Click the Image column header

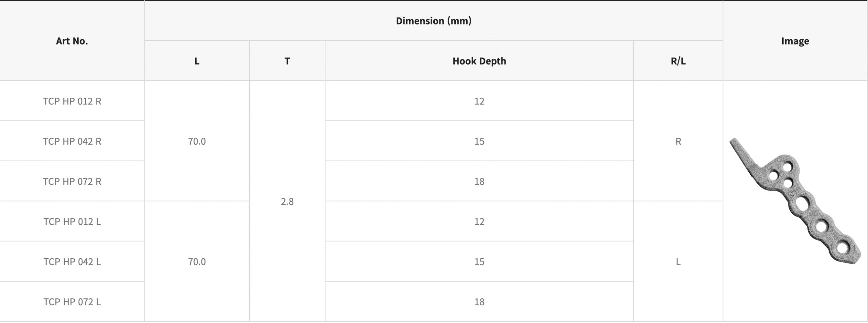[795, 41]
